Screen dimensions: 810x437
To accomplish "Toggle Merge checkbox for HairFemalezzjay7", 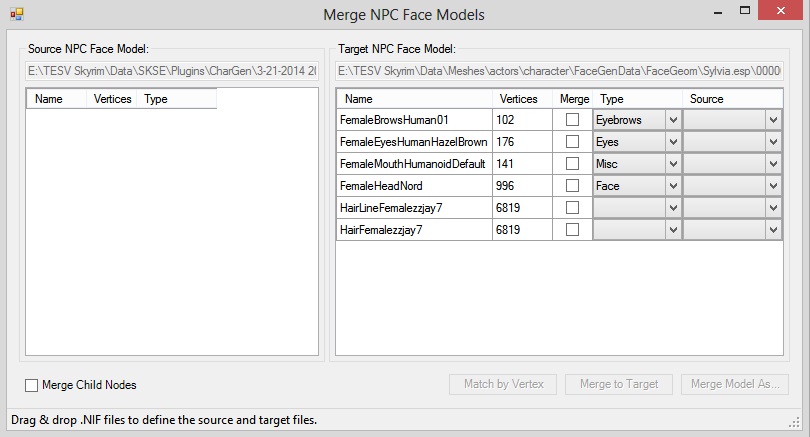I will (572, 229).
